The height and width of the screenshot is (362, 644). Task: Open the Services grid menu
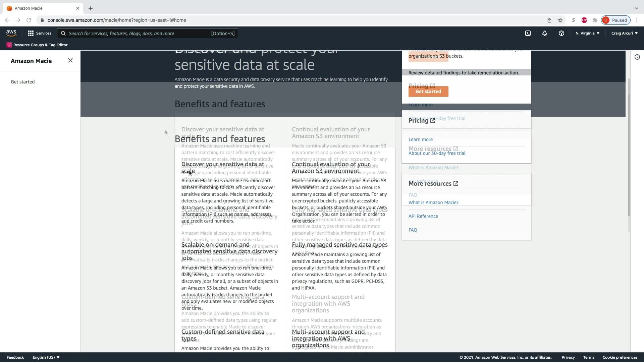click(x=39, y=33)
